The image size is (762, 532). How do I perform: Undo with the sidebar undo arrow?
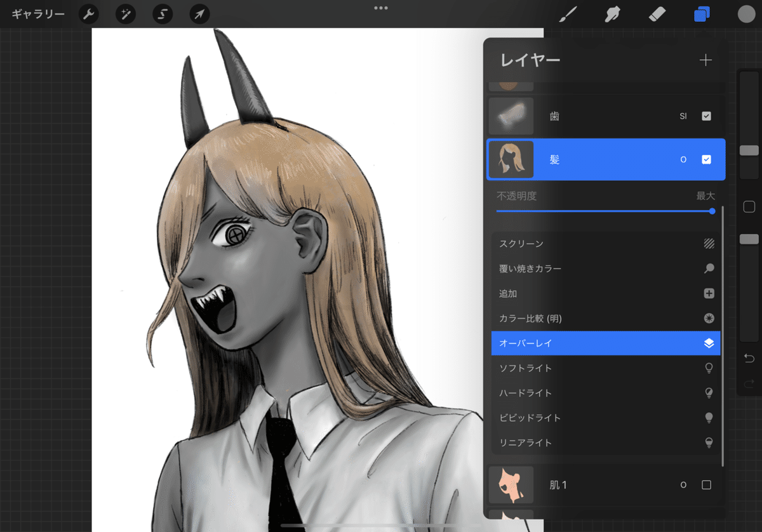(749, 359)
